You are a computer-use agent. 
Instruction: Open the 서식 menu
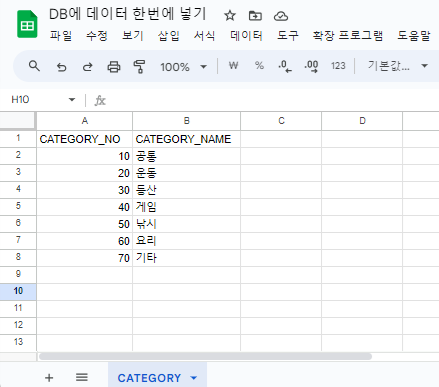204,35
